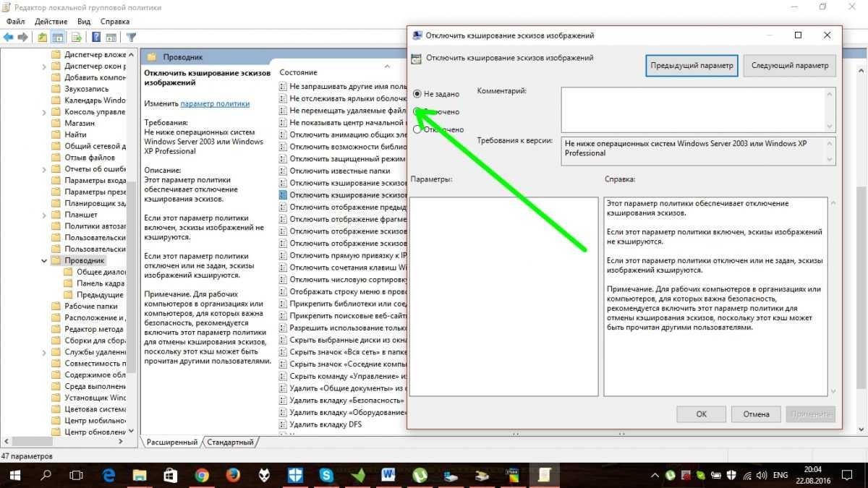Open Help via blue question mark icon
This screenshot has height=488, width=868.
95,37
